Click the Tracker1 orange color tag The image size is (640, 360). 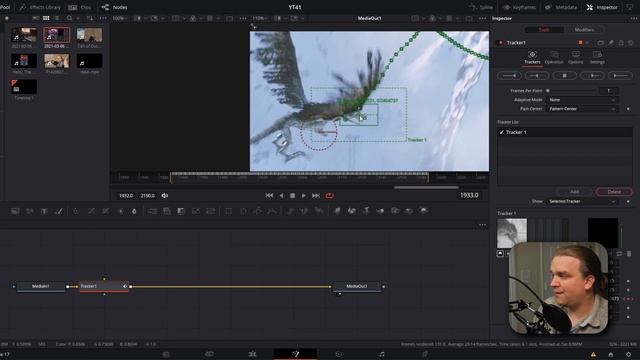(580, 42)
